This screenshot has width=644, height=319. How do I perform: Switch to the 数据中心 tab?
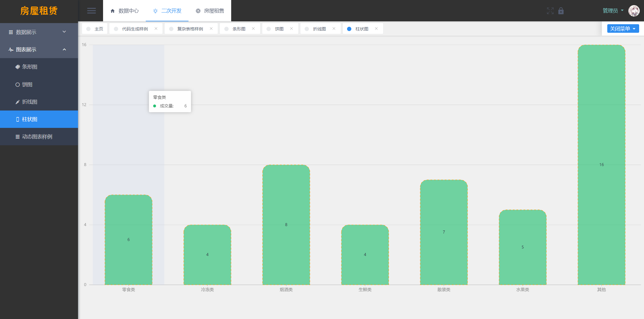pyautogui.click(x=126, y=11)
